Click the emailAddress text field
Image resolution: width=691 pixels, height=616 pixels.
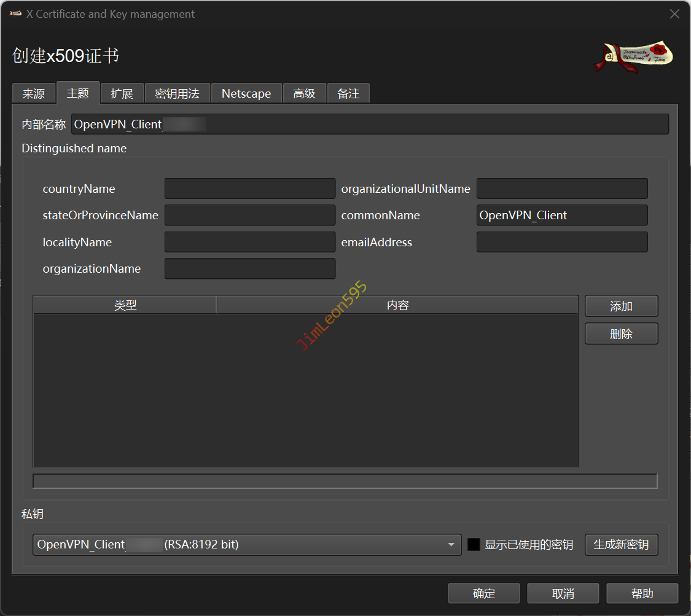tap(561, 242)
